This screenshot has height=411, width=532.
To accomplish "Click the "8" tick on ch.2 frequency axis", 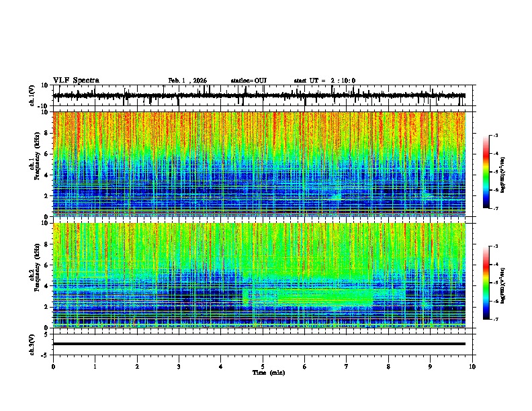I will coord(46,244).
